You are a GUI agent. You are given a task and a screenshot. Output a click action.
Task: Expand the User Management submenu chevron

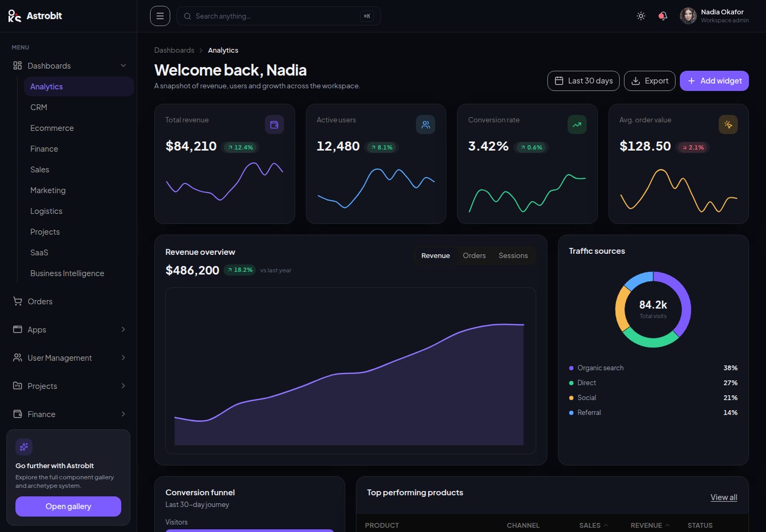123,358
